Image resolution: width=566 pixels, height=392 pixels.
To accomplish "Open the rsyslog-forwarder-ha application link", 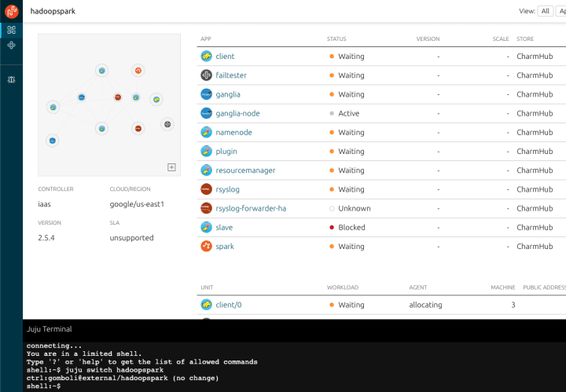I will [251, 208].
